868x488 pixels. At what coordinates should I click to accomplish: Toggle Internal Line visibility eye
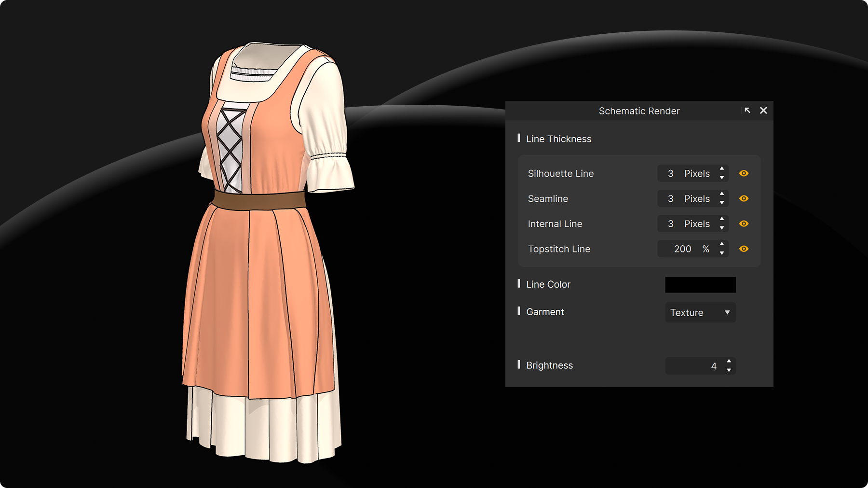(744, 223)
